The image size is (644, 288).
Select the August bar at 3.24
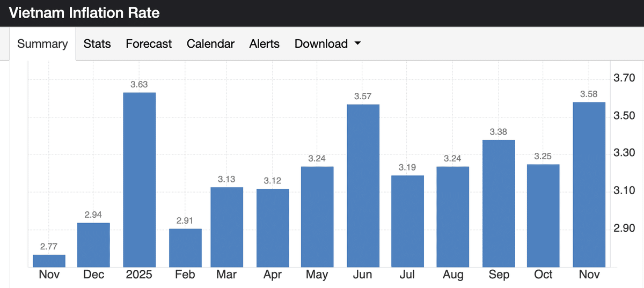point(453,217)
